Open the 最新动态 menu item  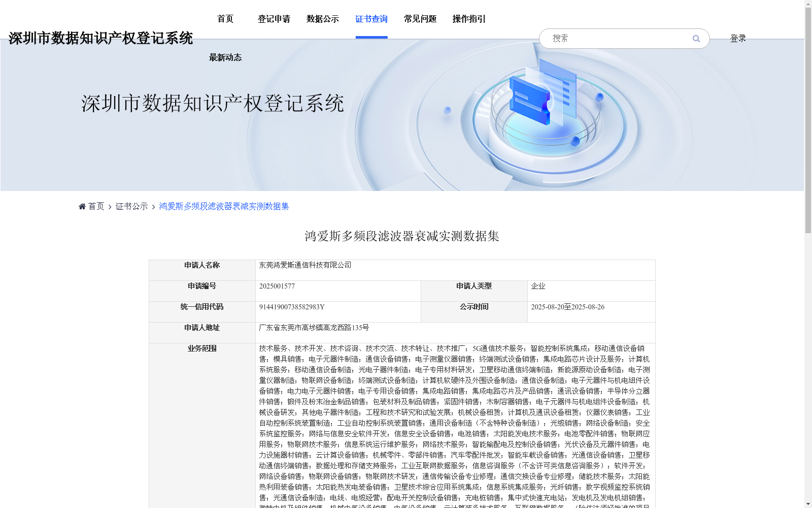tap(225, 57)
